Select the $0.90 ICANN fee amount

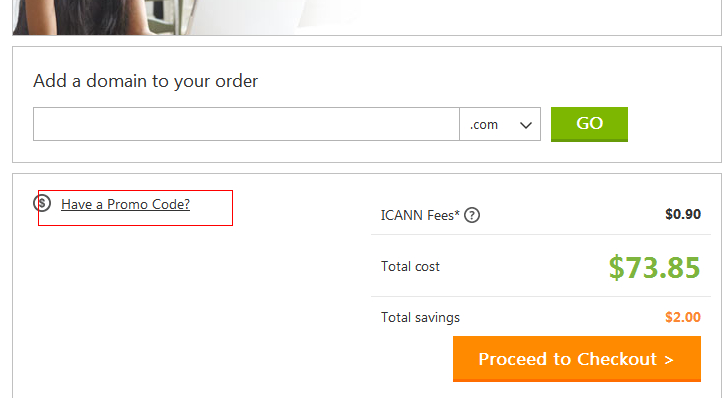(x=683, y=214)
